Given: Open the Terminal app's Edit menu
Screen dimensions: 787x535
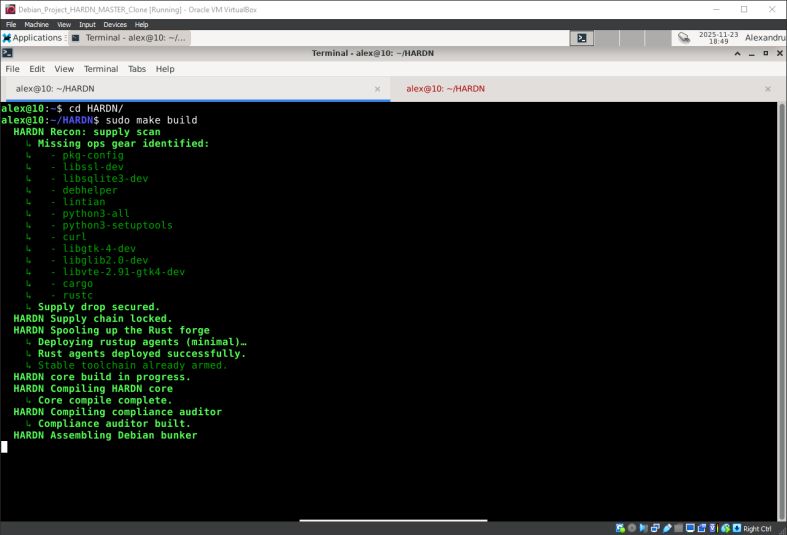Looking at the screenshot, I should coord(37,69).
